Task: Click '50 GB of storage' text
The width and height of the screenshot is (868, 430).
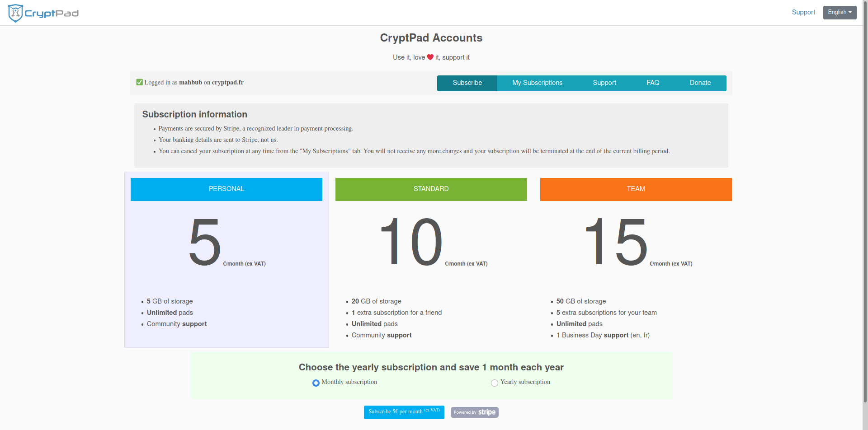Action: point(581,301)
